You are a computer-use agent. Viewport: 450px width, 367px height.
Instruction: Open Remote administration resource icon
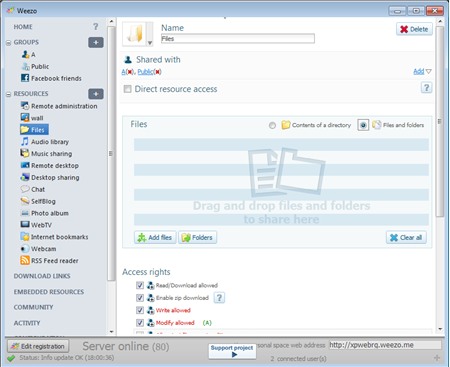[25, 106]
